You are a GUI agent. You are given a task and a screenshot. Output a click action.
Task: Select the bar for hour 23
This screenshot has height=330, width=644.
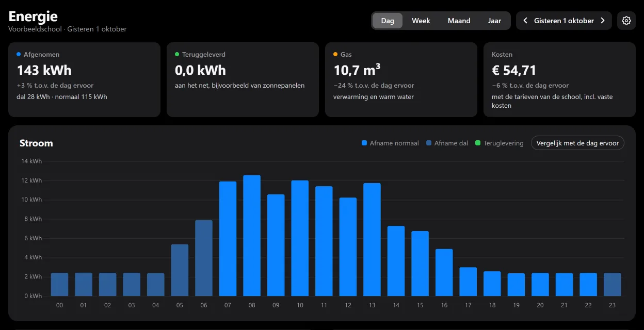613,285
